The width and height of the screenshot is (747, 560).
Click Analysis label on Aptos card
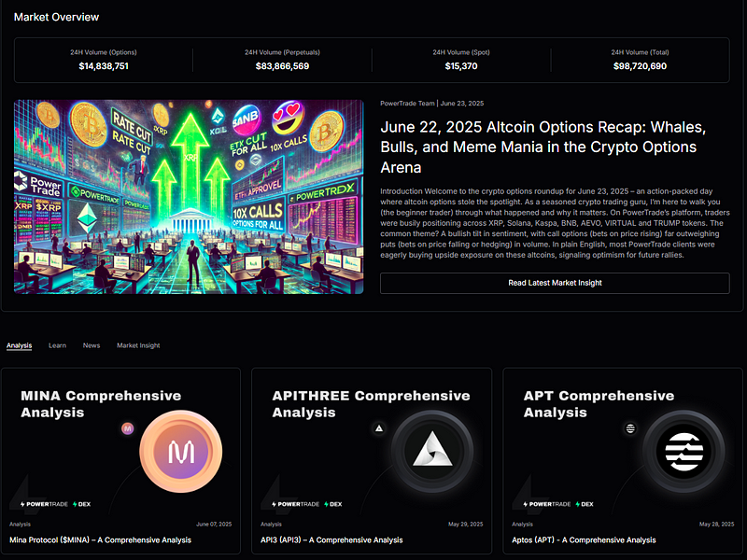click(x=523, y=524)
